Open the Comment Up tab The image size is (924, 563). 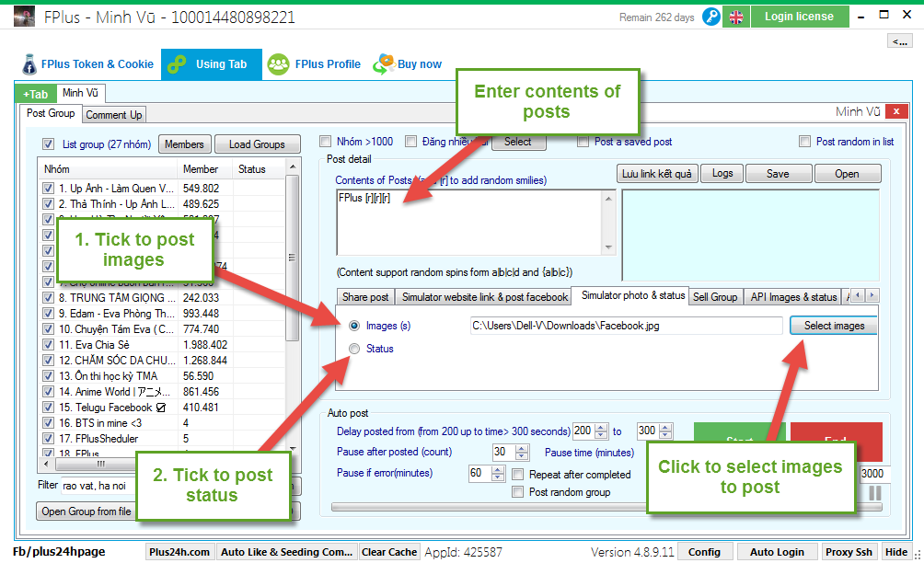[114, 115]
